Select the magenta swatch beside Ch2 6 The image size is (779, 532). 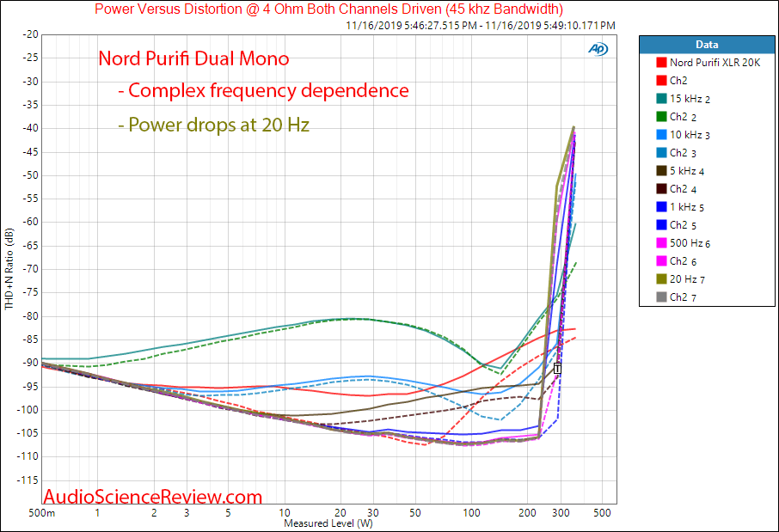pyautogui.click(x=661, y=260)
